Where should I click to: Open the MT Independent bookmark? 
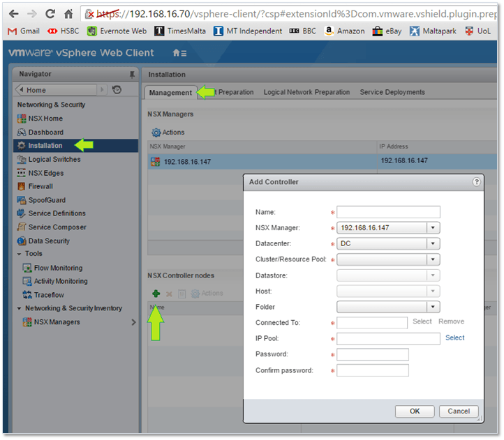coord(248,31)
